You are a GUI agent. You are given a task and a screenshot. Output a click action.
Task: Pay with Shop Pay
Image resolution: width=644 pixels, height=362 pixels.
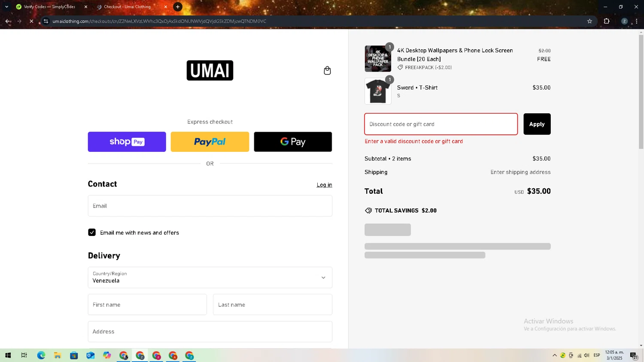(x=127, y=142)
